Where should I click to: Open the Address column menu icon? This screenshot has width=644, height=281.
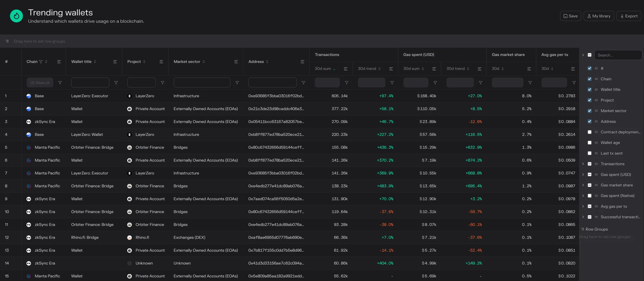click(302, 62)
